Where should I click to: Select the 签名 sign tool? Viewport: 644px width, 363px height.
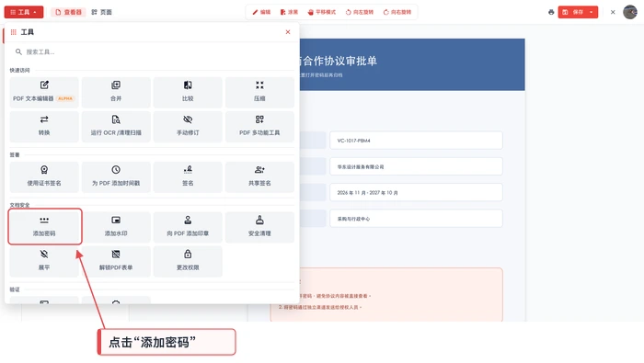188,176
